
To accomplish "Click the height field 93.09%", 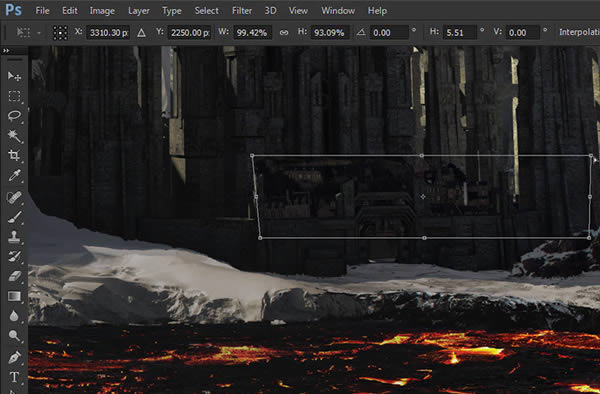I will [x=329, y=33].
